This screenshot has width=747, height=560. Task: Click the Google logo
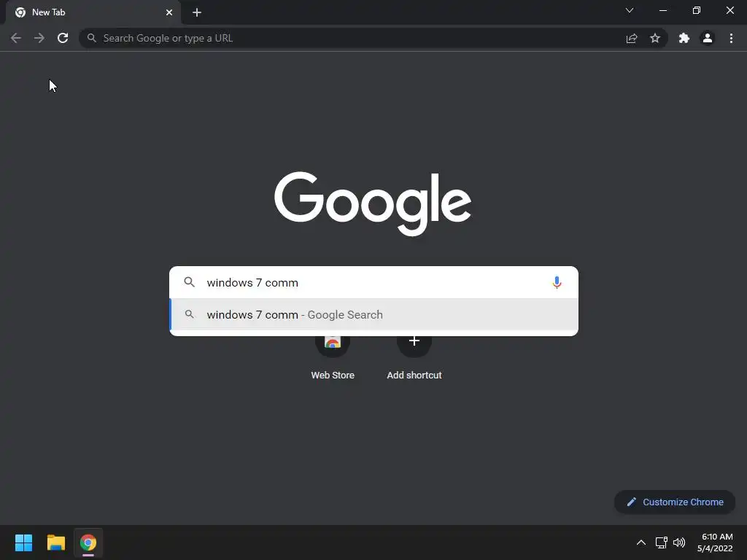coord(373,203)
